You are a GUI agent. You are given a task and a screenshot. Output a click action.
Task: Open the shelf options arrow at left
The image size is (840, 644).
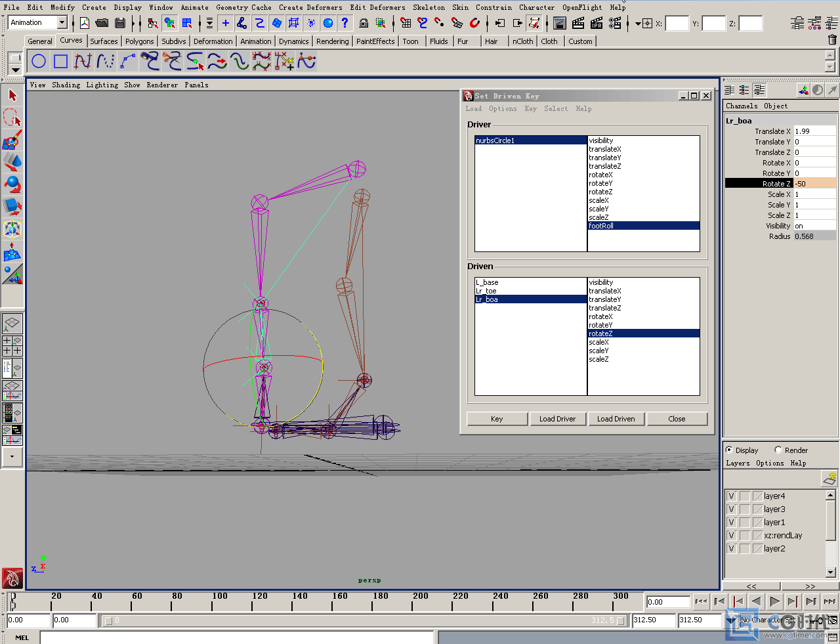pyautogui.click(x=15, y=69)
